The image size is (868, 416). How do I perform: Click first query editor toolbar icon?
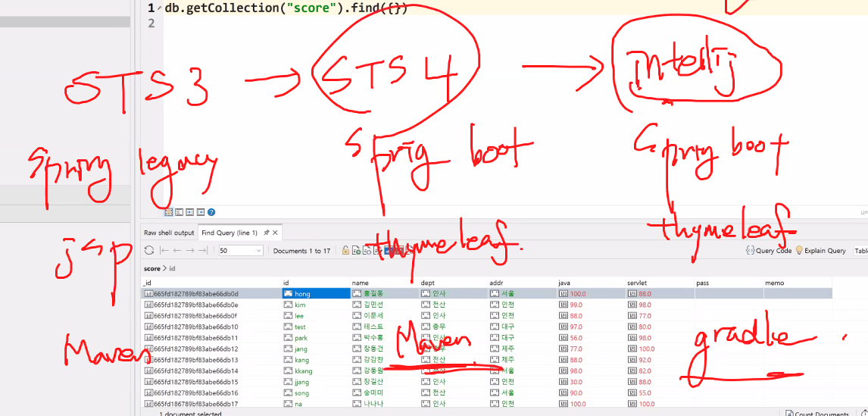[x=168, y=212]
